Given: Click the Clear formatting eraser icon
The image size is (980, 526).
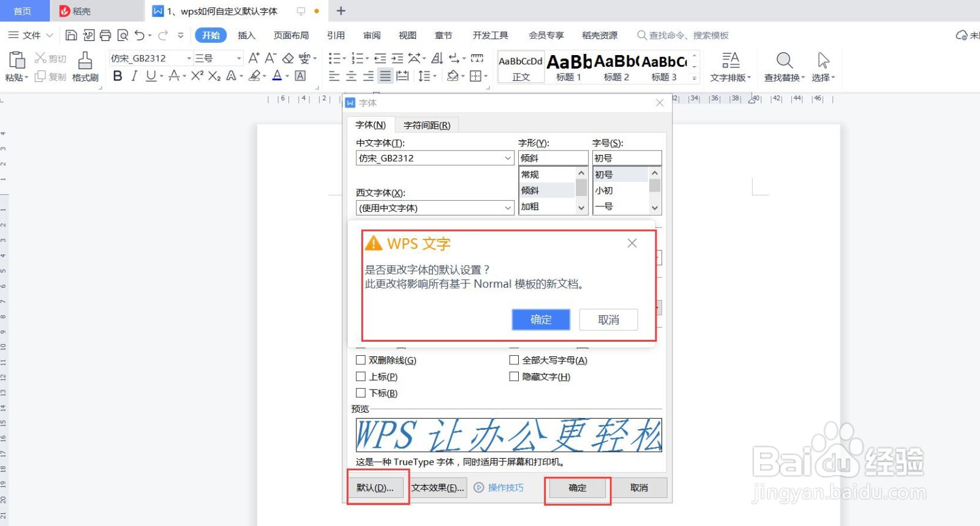Looking at the screenshot, I should pos(288,58).
